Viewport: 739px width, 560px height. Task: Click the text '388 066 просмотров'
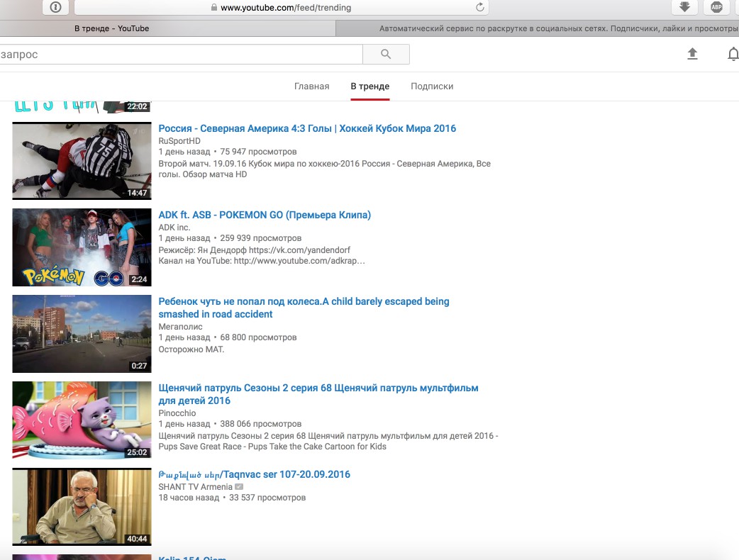pos(260,424)
